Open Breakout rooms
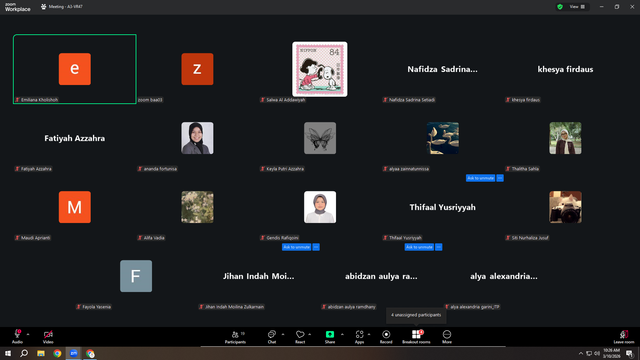Screen dimensions: 640x360 tap(416, 337)
